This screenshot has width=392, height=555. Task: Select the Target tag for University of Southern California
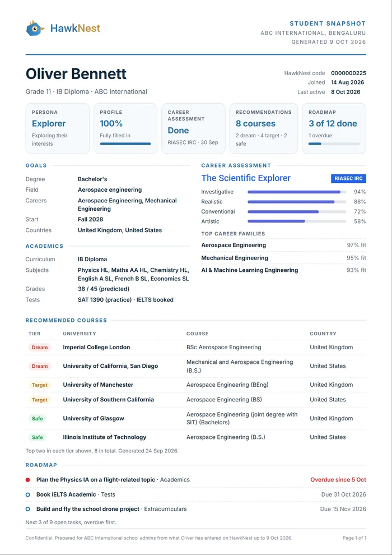(40, 400)
